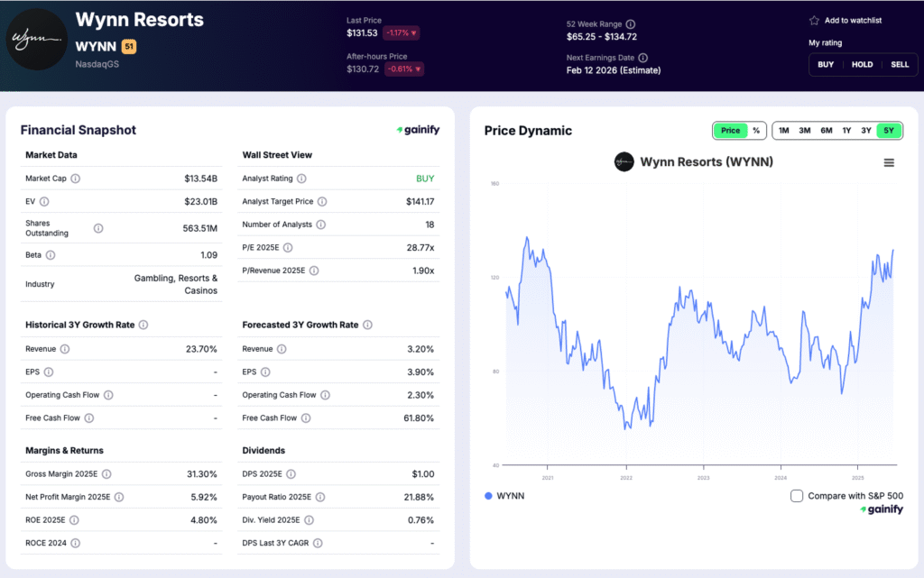Enable the Compare with S&P 500 checkbox
The image size is (924, 578).
(x=797, y=495)
